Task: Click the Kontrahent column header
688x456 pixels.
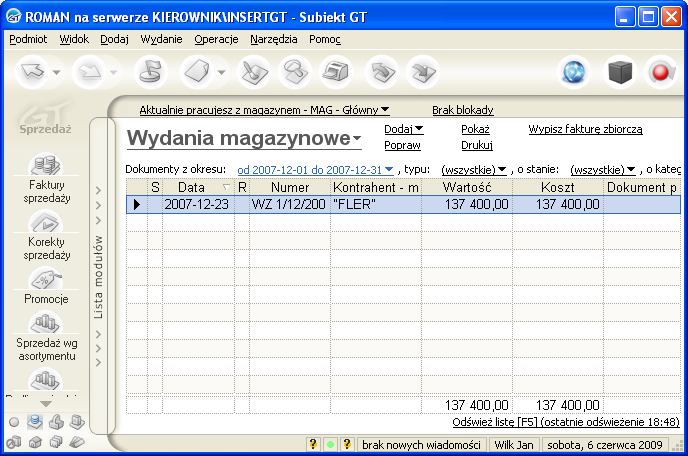Action: coord(376,187)
